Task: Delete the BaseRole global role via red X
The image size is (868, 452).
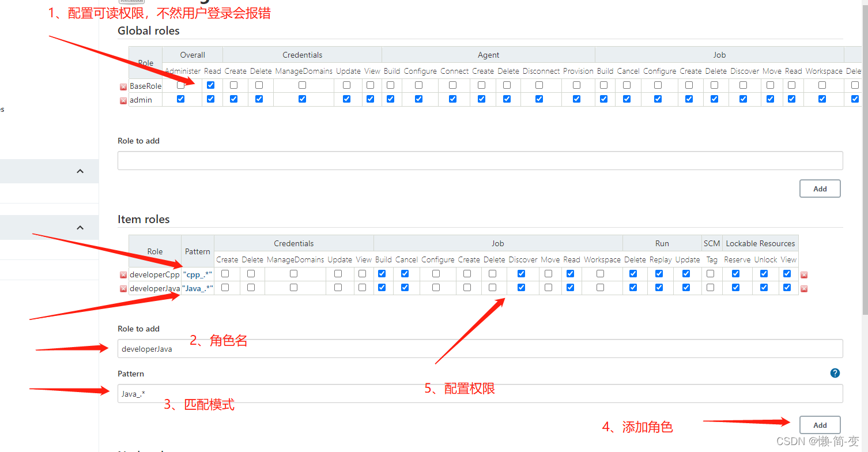Action: (x=123, y=87)
